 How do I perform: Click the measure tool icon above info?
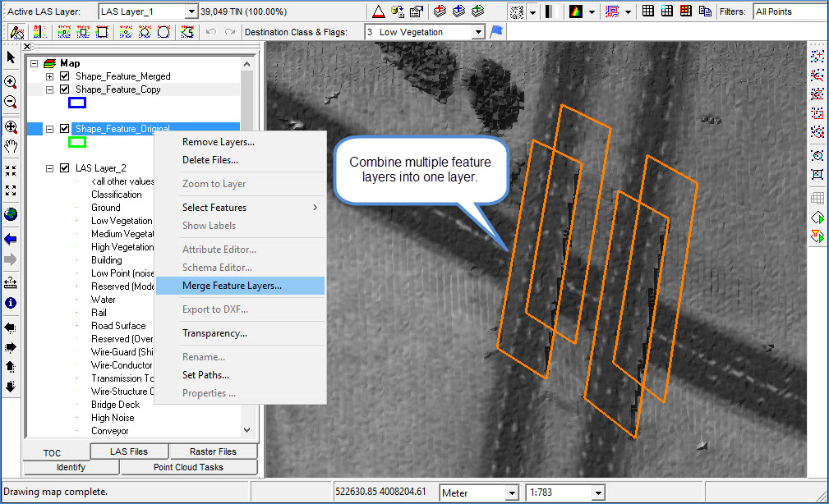(x=11, y=283)
